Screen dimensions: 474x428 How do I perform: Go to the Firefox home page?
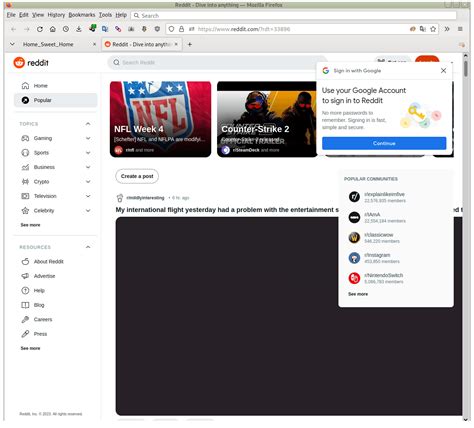coord(53,29)
